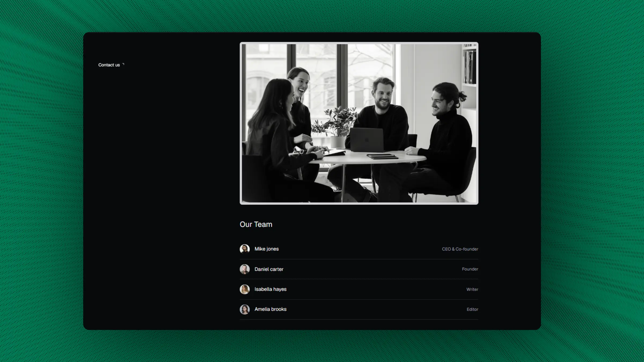Click Isabella hayes's avatar picture

click(244, 289)
